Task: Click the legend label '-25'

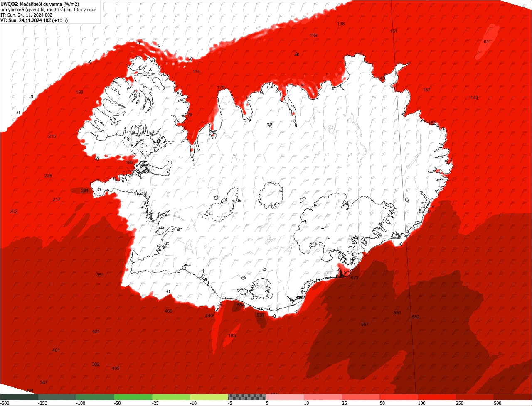Action: point(155,403)
